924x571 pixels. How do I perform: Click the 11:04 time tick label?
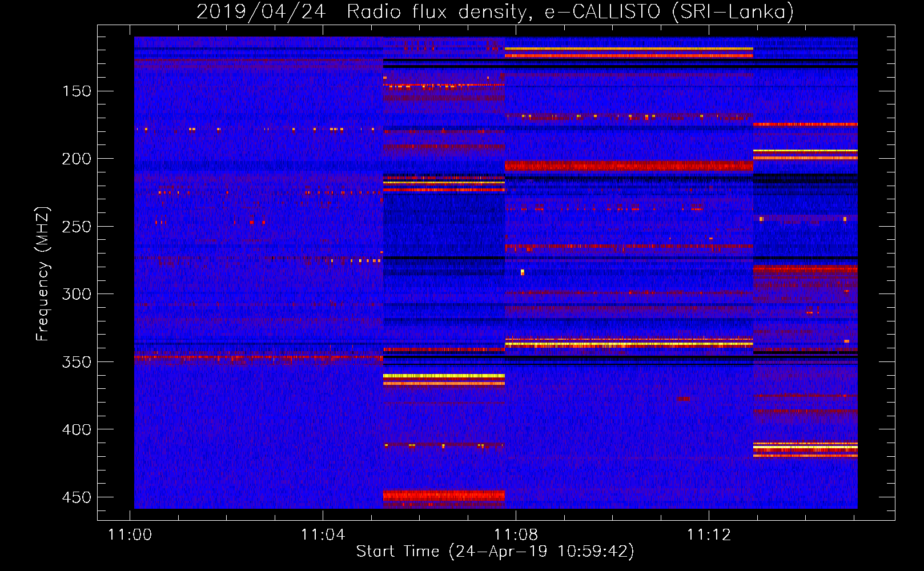[323, 535]
